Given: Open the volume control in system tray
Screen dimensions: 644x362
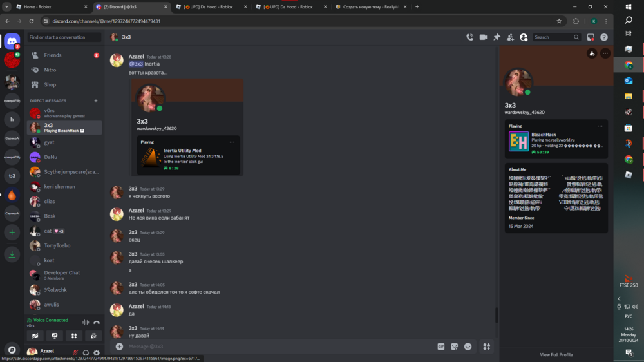Looking at the screenshot, I should [x=636, y=307].
